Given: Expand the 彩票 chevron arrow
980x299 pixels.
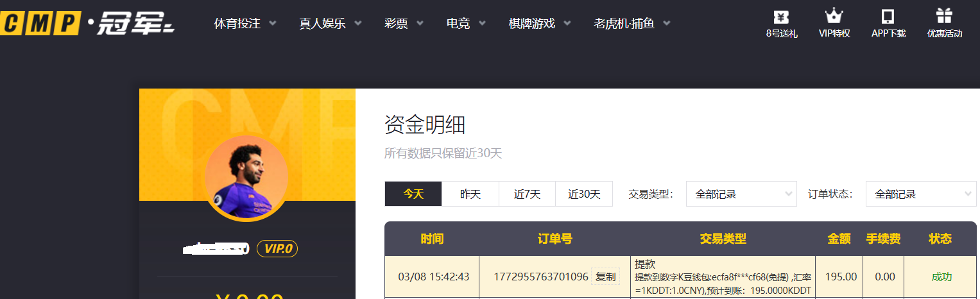Looking at the screenshot, I should [x=420, y=24].
